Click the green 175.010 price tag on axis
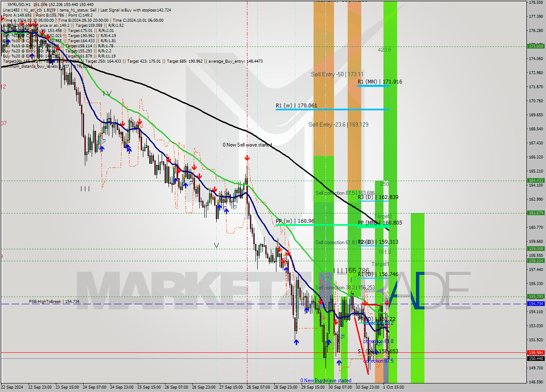The width and height of the screenshot is (546, 392). 536,46
